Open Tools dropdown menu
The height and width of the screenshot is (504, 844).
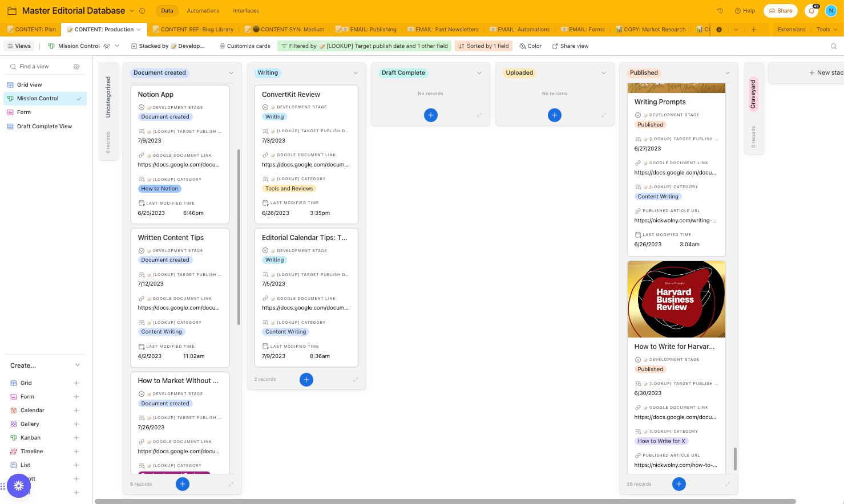click(827, 30)
